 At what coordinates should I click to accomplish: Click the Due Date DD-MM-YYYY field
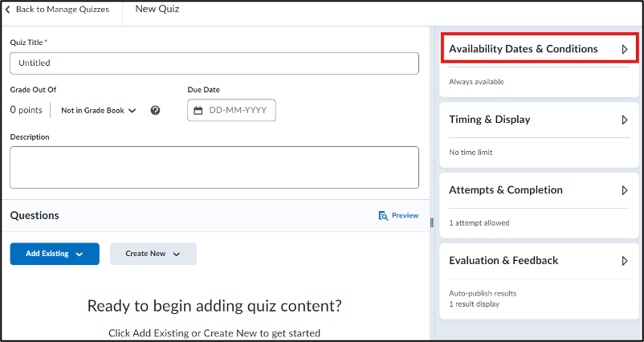pos(231,110)
